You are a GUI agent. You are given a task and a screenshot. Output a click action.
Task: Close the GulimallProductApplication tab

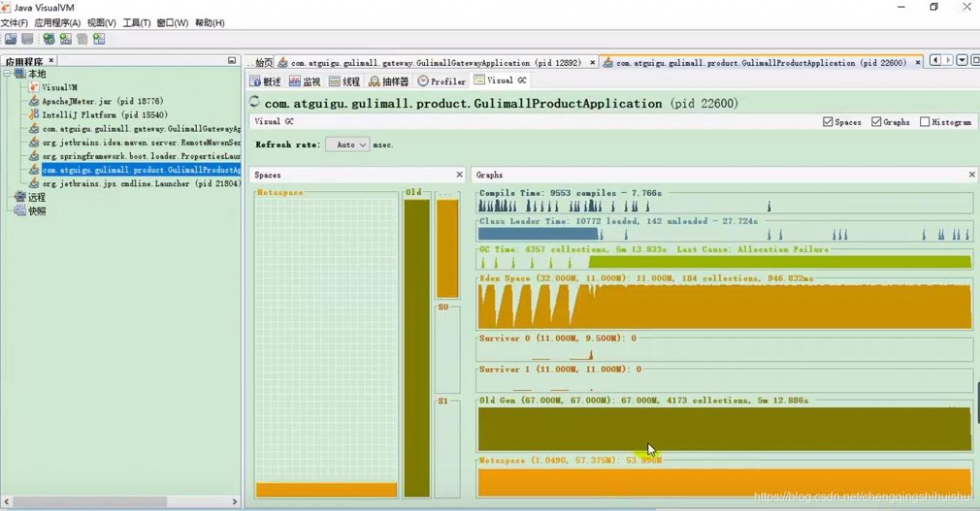pyautogui.click(x=918, y=63)
